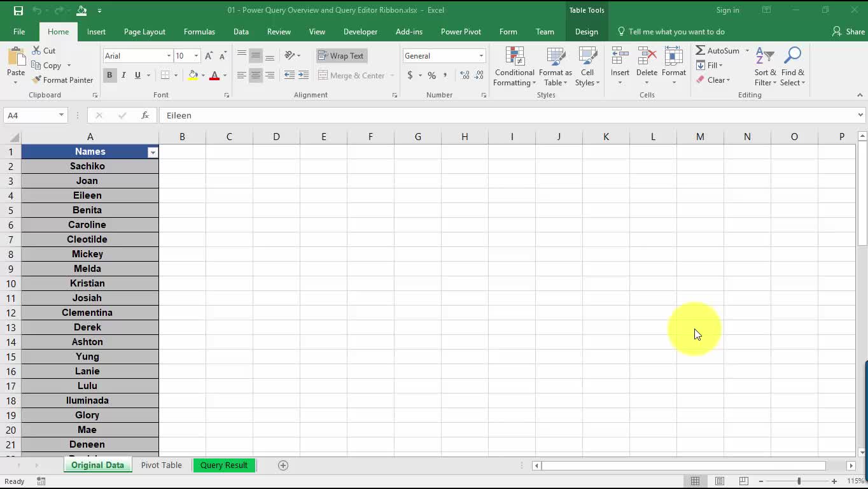The height and width of the screenshot is (489, 868).
Task: Open the General number format dropdown
Action: coord(481,56)
